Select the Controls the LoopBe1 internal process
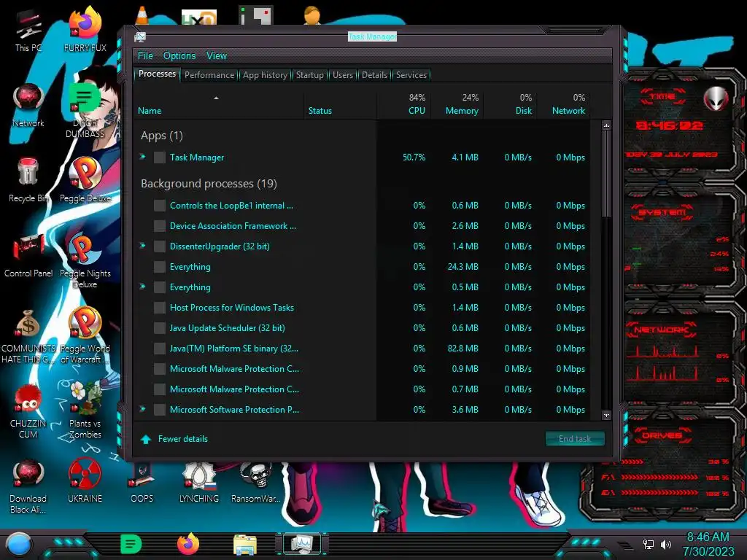The width and height of the screenshot is (747, 560). [363, 206]
